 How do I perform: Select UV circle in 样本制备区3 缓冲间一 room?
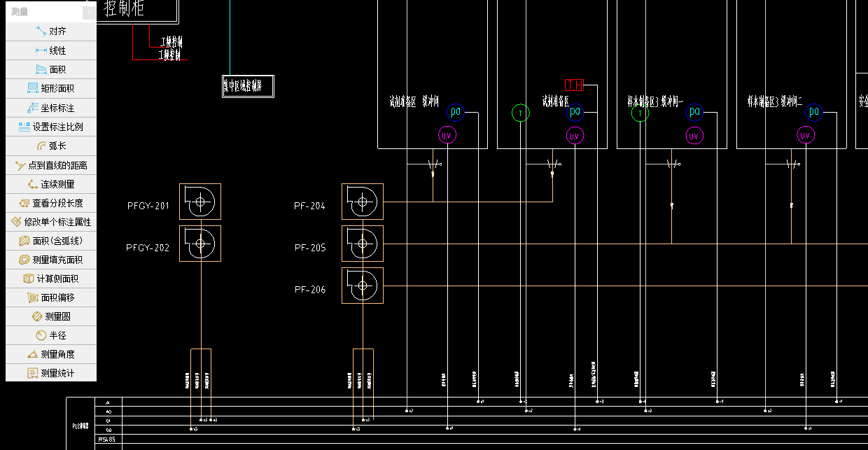pyautogui.click(x=694, y=135)
